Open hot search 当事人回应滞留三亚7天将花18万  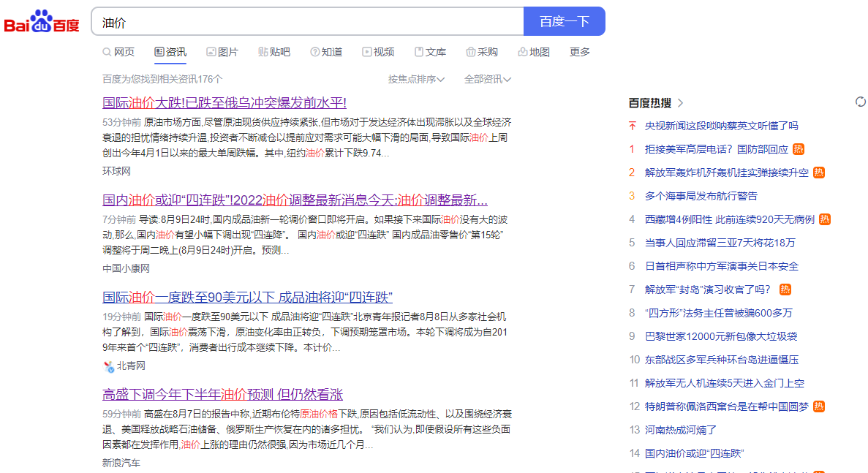tap(720, 243)
